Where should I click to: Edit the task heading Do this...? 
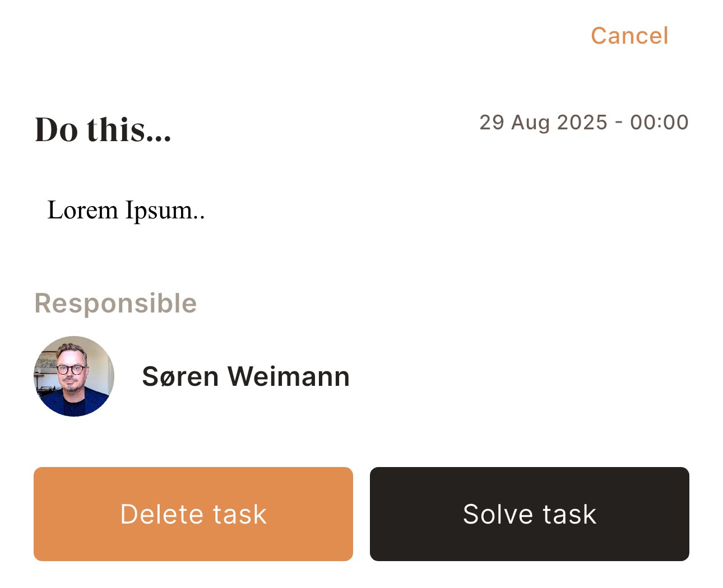click(x=103, y=130)
